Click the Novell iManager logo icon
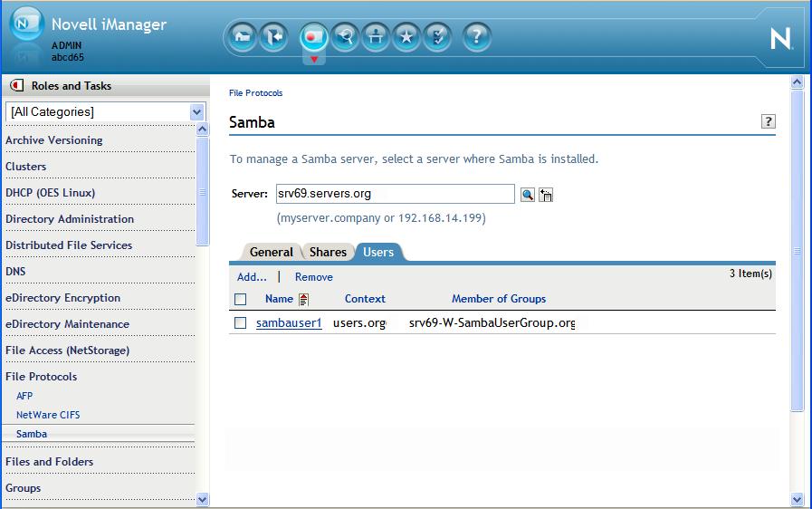Viewport: 812px width, 509px height. pos(27,24)
